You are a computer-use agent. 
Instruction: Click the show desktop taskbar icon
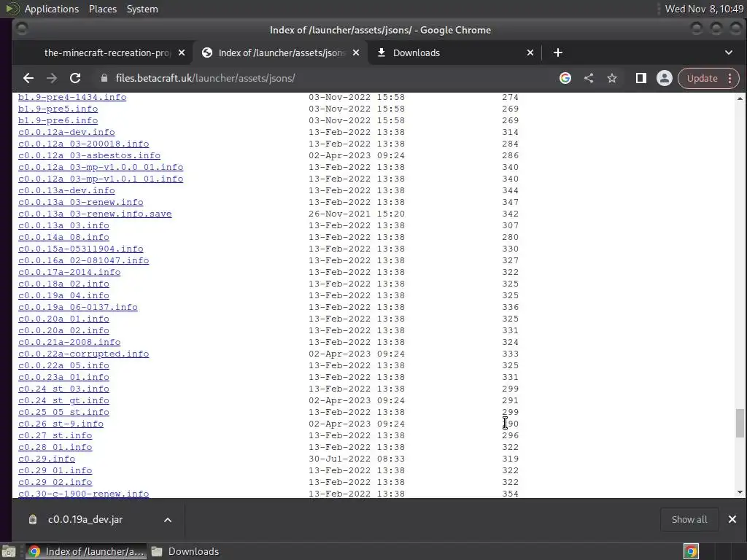tap(9, 552)
